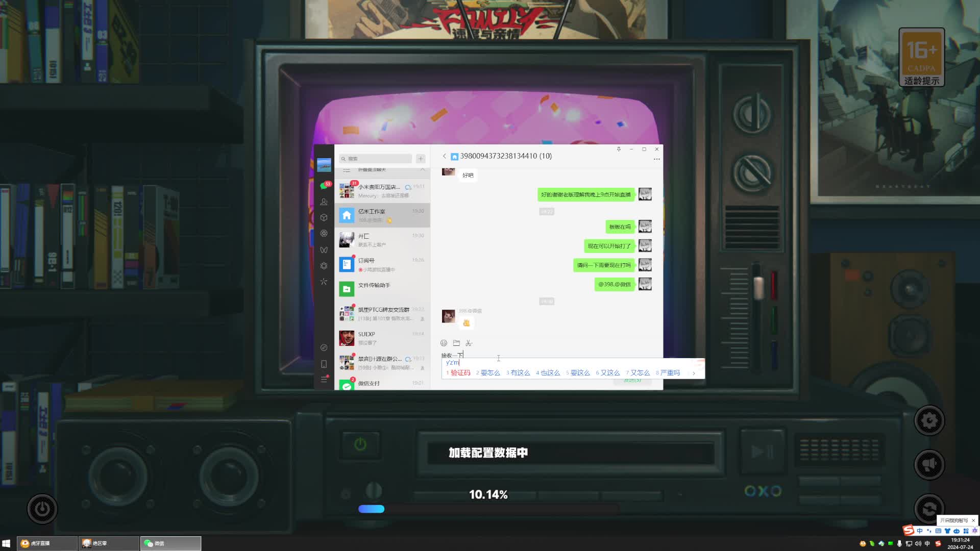Click the phone icon in WeChat sidebar

[324, 364]
